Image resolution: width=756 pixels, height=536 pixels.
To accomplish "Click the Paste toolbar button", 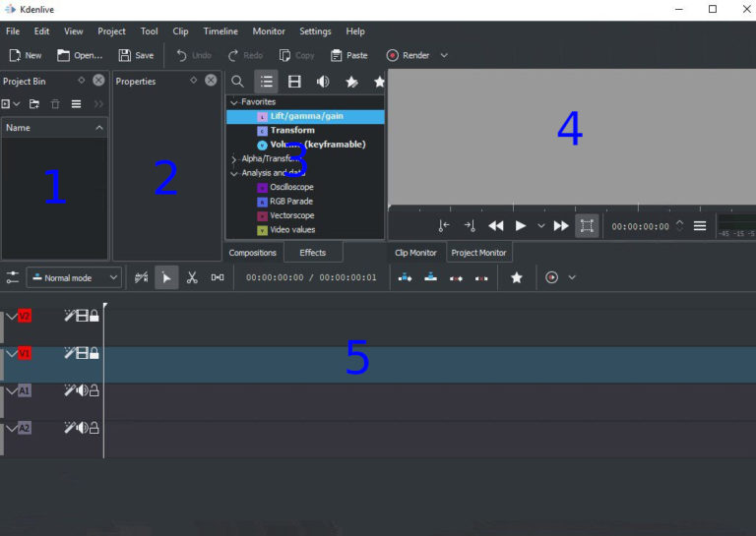I will pyautogui.click(x=349, y=55).
